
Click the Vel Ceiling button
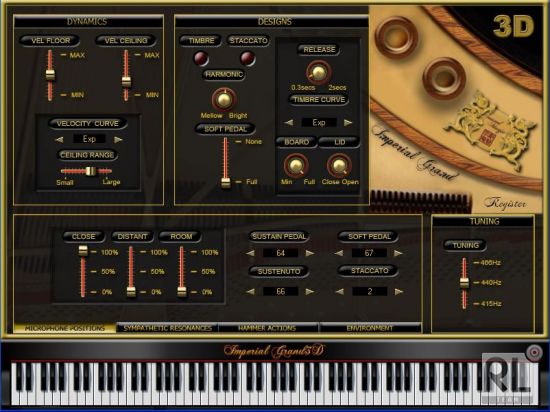click(126, 41)
